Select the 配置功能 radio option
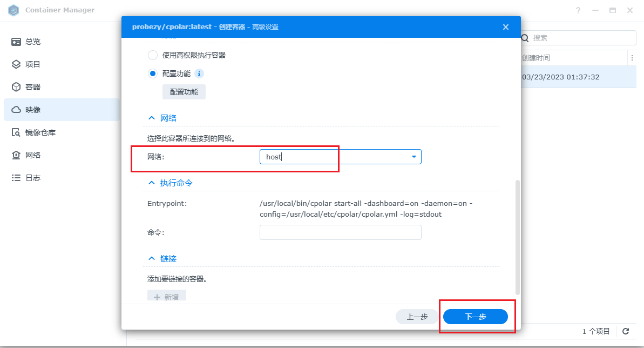This screenshot has width=644, height=348. coord(153,73)
